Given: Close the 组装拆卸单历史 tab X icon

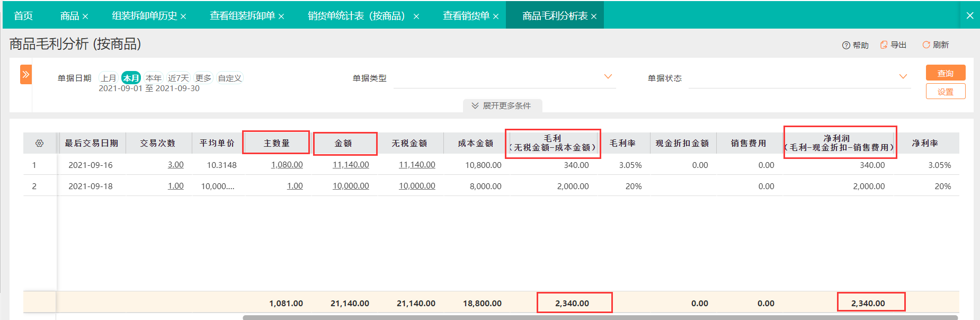Looking at the screenshot, I should [x=183, y=16].
